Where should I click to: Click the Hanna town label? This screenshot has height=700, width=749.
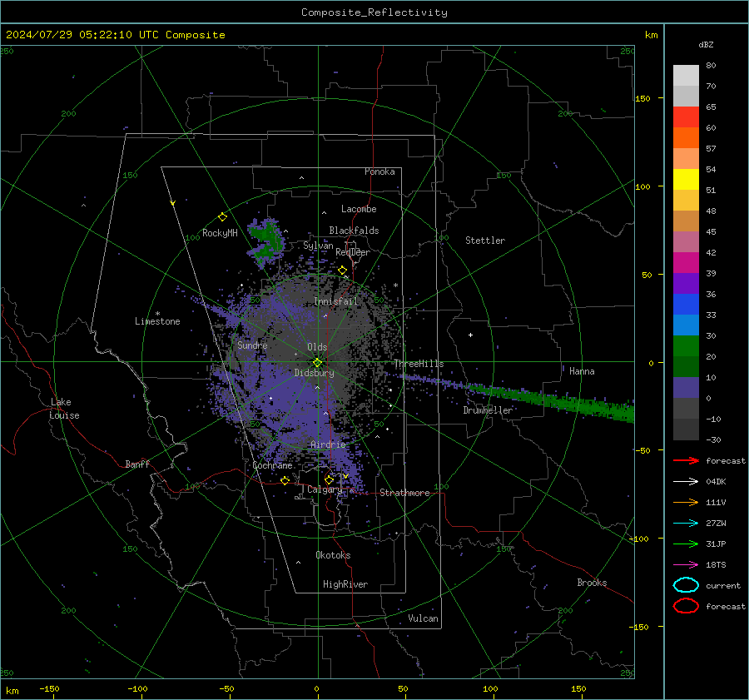tap(582, 371)
